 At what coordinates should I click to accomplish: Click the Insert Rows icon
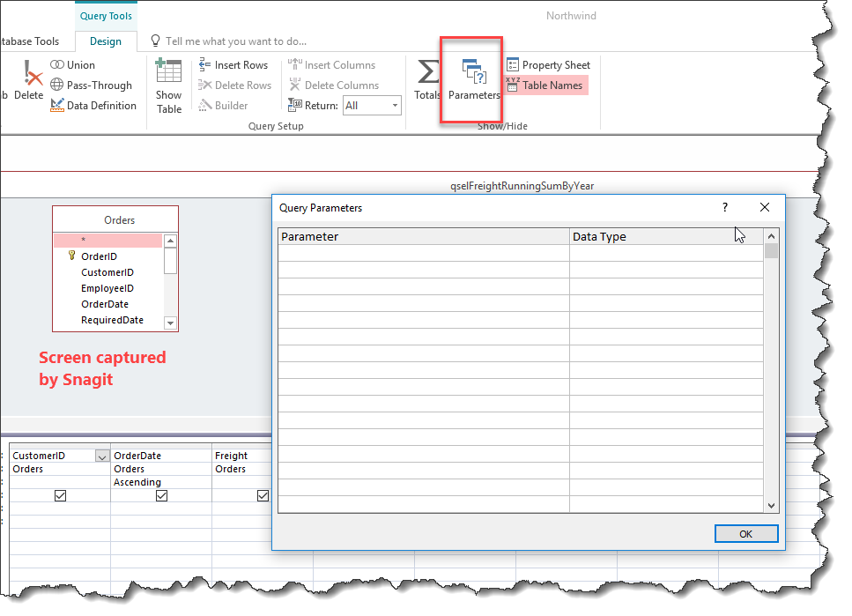(204, 64)
